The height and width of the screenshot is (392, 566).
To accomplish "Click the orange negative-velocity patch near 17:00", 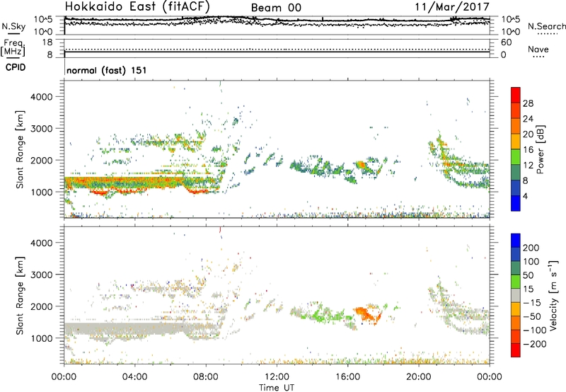I will [367, 313].
